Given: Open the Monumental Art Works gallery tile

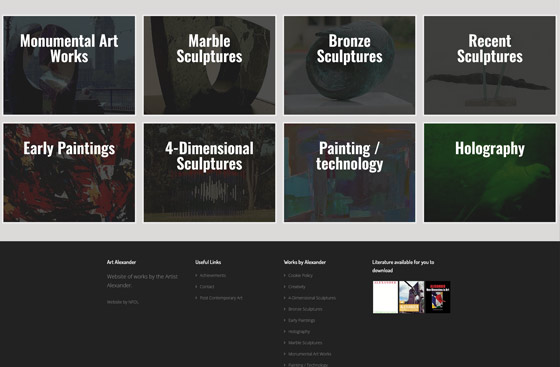Looking at the screenshot, I should [x=69, y=65].
